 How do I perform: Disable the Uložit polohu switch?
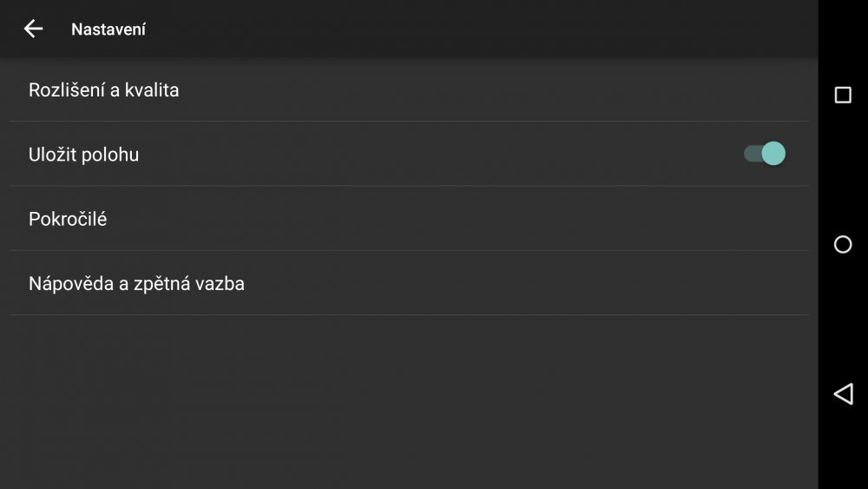click(764, 154)
